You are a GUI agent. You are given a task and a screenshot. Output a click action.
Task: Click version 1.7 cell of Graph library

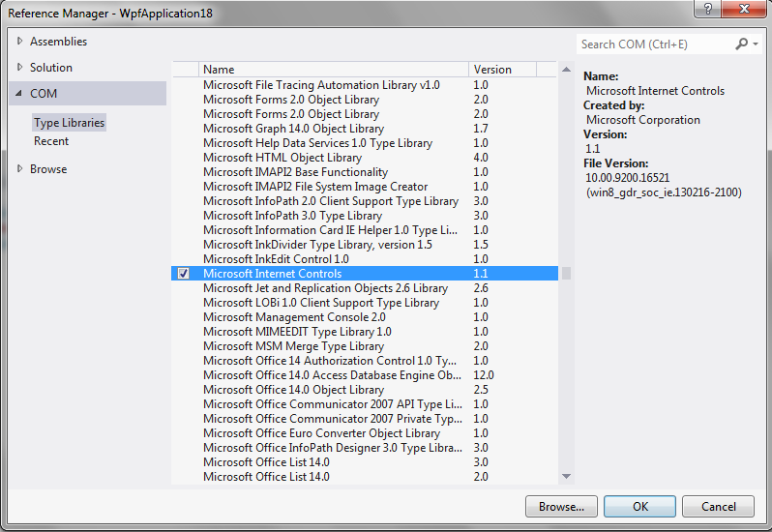481,129
